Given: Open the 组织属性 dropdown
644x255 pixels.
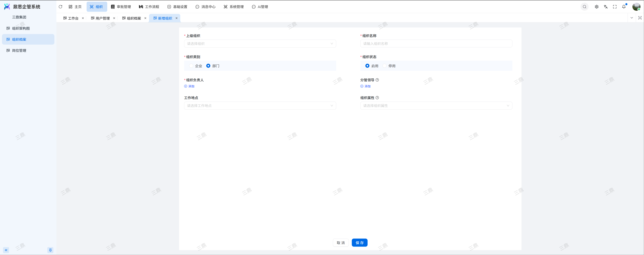Looking at the screenshot, I should click(436, 106).
